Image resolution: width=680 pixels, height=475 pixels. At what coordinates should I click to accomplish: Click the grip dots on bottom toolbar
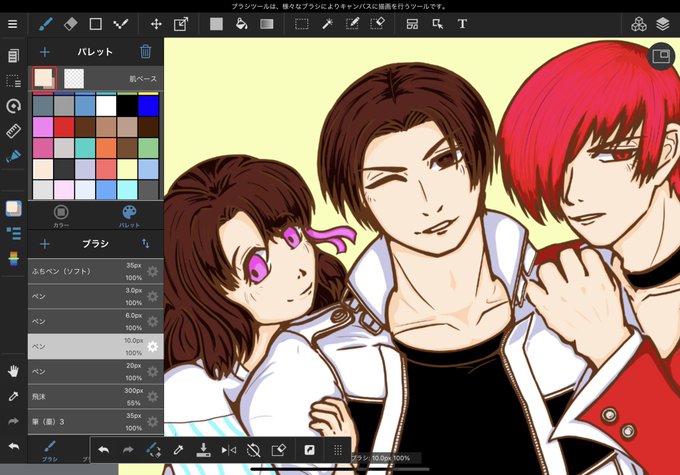click(338, 450)
